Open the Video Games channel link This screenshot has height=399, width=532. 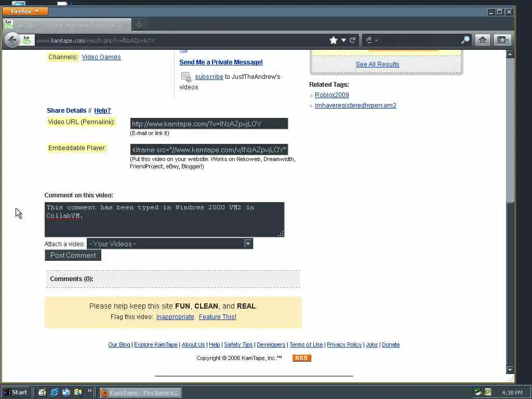pyautogui.click(x=101, y=57)
